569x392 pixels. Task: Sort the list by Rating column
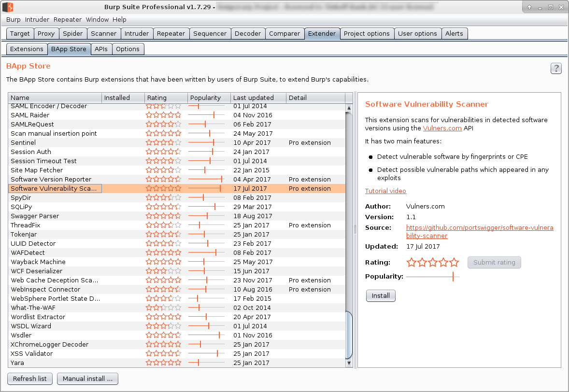click(x=166, y=98)
